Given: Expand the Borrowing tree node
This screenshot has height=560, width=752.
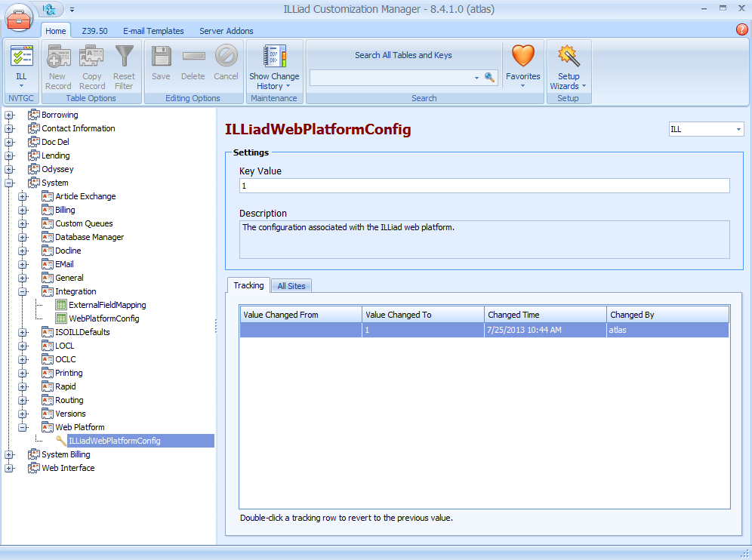Looking at the screenshot, I should pos(9,115).
